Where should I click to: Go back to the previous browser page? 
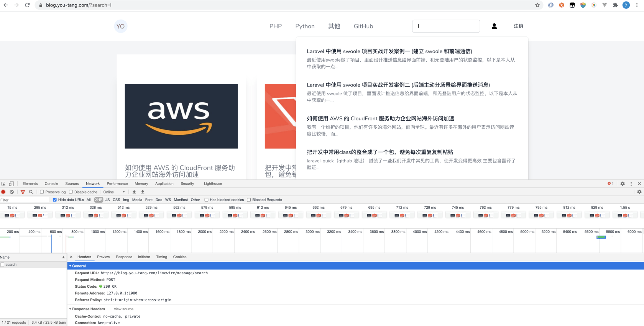[6, 5]
